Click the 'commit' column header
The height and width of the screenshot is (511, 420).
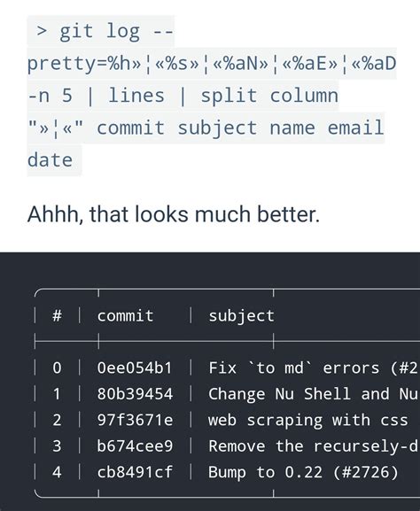pyautogui.click(x=125, y=316)
